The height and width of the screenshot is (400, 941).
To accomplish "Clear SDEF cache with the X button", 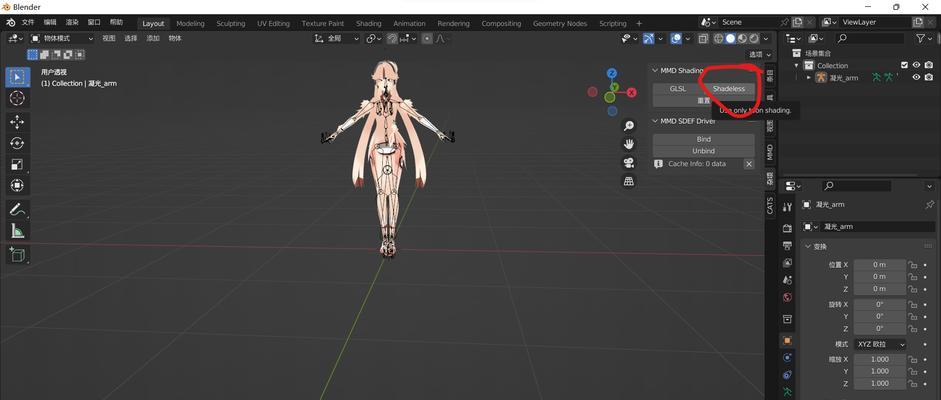I will coord(748,164).
